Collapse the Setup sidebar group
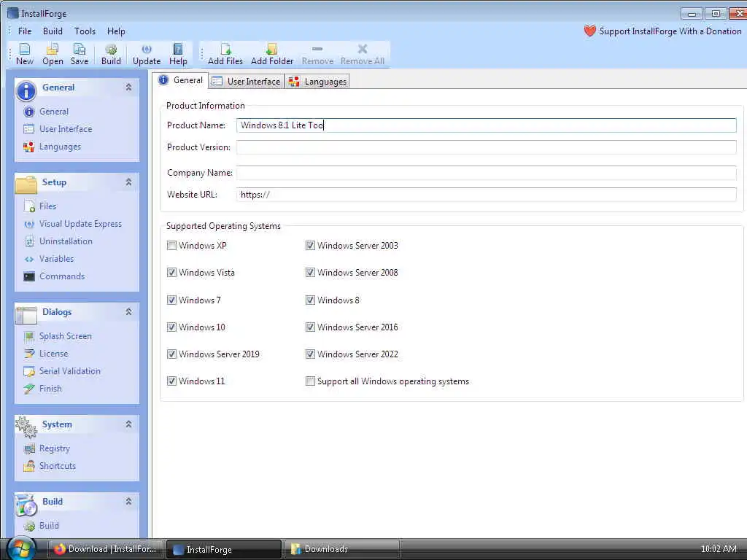 coord(128,182)
